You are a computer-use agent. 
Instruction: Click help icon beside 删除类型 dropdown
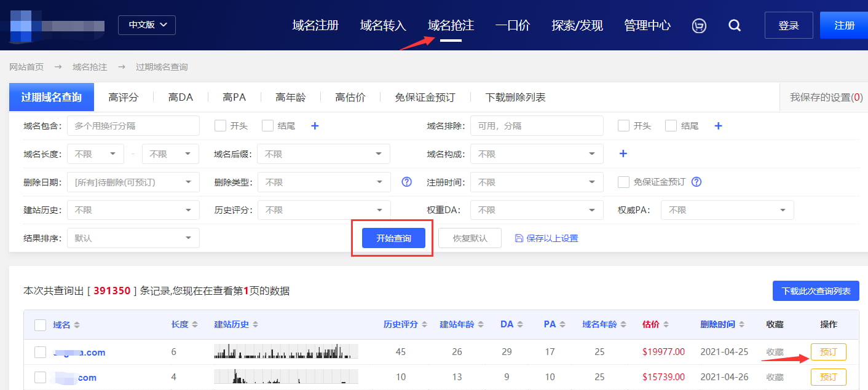tap(406, 182)
